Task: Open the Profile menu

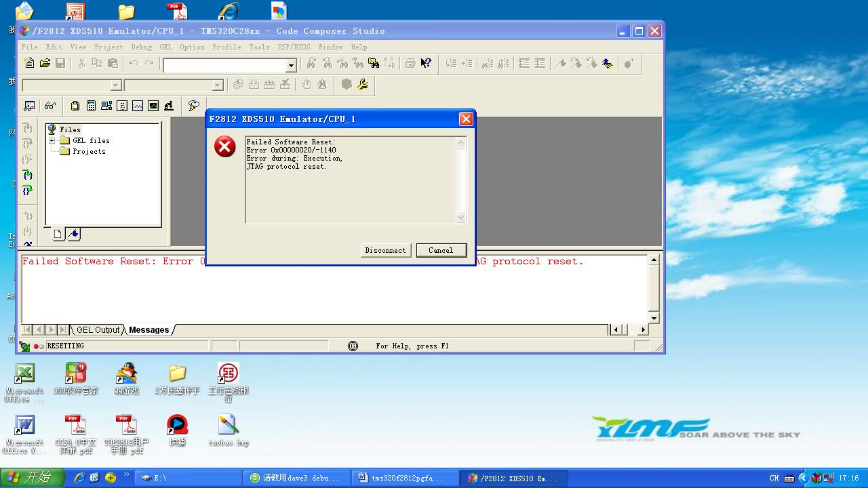Action: click(x=226, y=47)
